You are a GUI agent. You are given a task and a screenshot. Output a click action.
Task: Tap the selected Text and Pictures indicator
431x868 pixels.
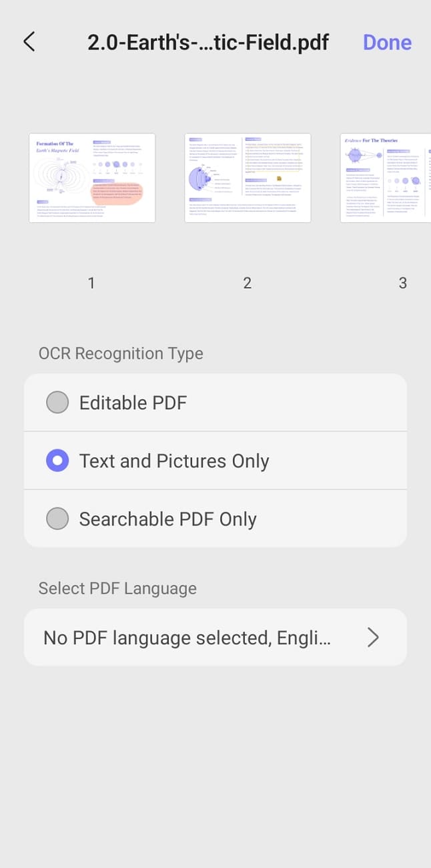point(57,461)
